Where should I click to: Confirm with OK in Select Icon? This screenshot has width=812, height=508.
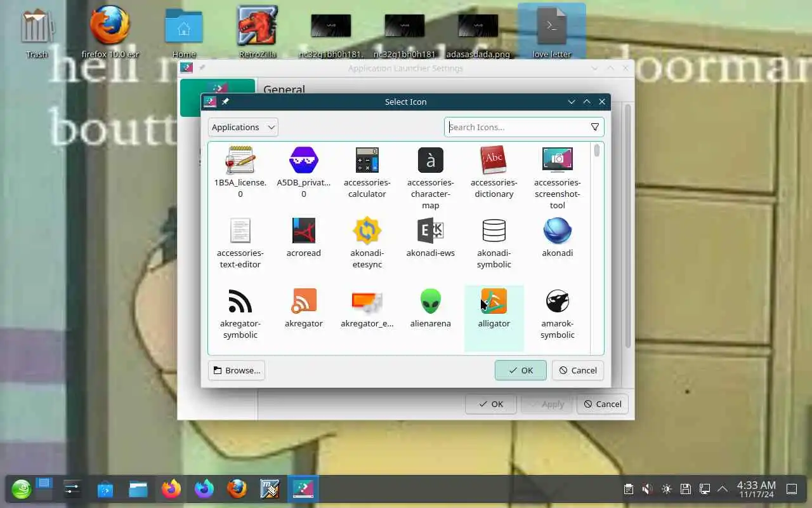pyautogui.click(x=520, y=370)
